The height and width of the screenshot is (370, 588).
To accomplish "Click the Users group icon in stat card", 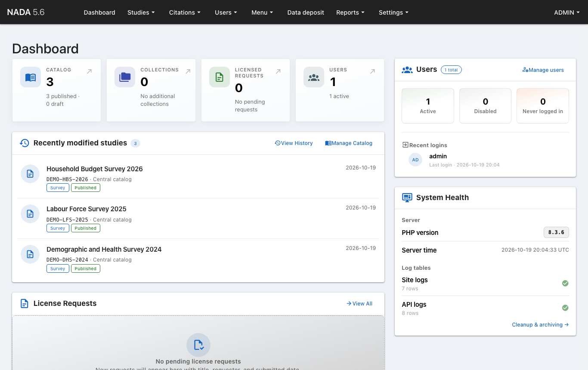I will pos(314,77).
